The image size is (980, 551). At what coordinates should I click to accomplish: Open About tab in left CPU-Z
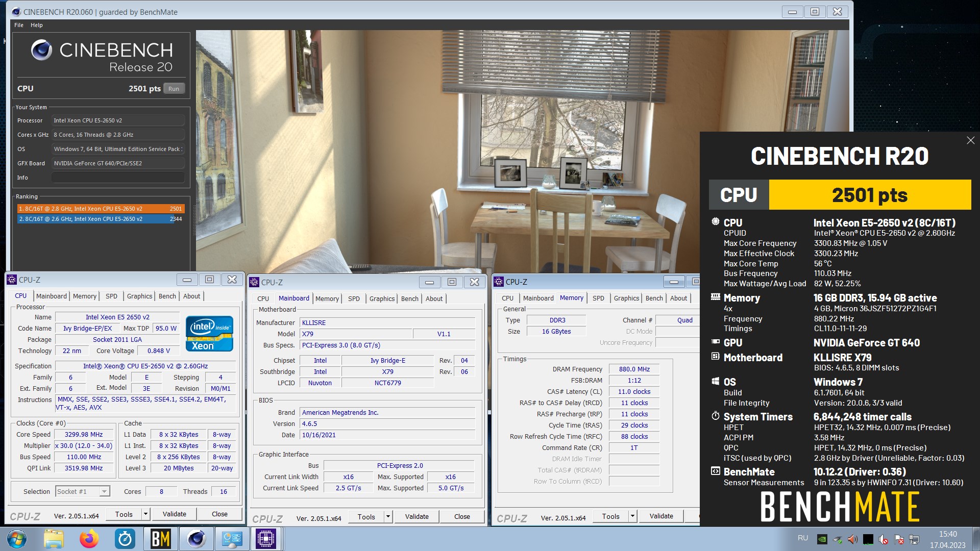point(191,296)
